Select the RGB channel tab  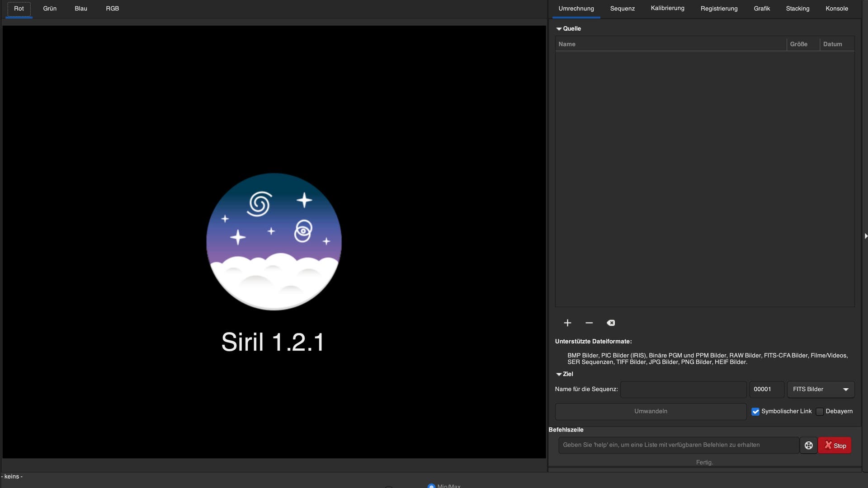[112, 9]
